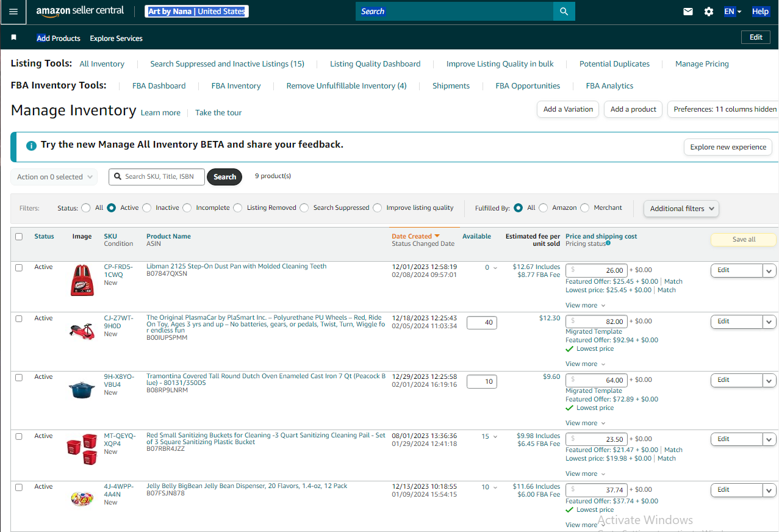779x532 pixels.
Task: Go to the Shipments page
Action: 451,86
